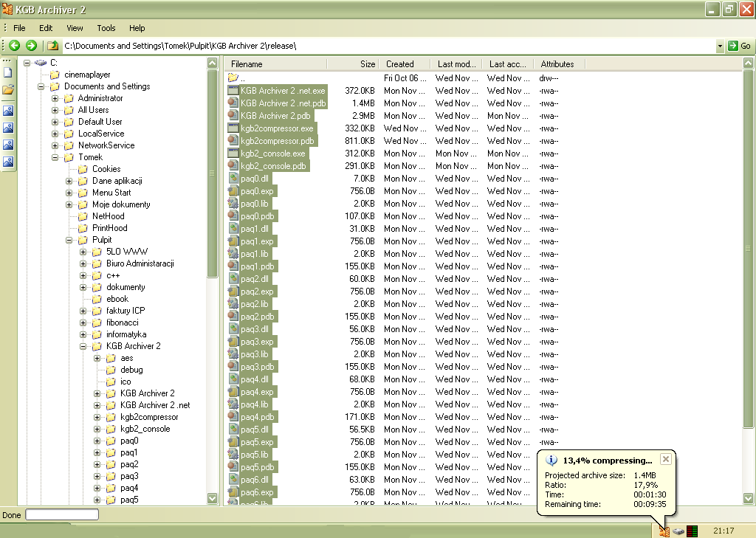Select the KGB Archiver 2 .net folder
Screen dimensions: 756x538
coord(155,405)
